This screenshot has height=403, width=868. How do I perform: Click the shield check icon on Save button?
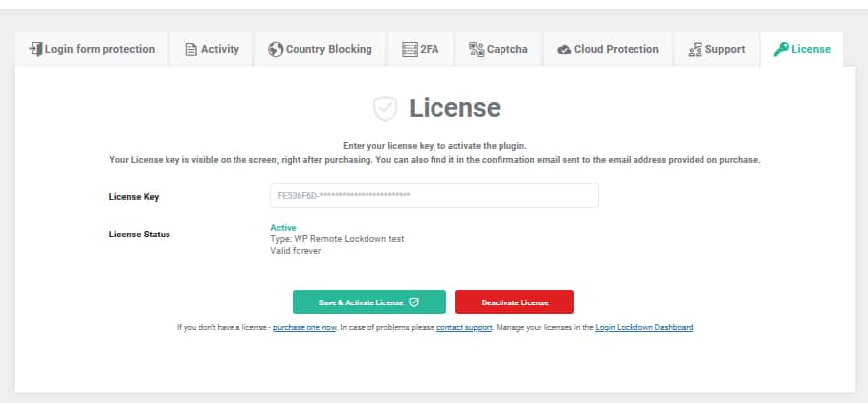(414, 302)
